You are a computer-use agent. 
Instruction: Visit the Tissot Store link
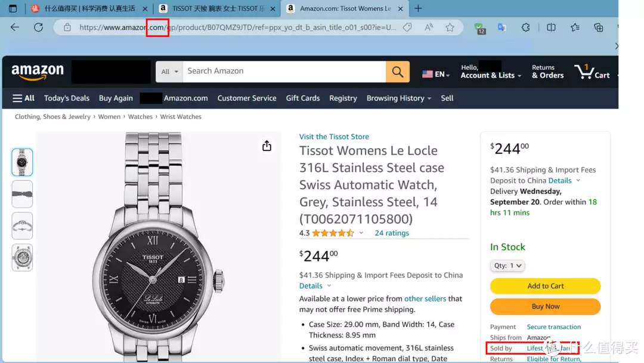click(x=334, y=137)
